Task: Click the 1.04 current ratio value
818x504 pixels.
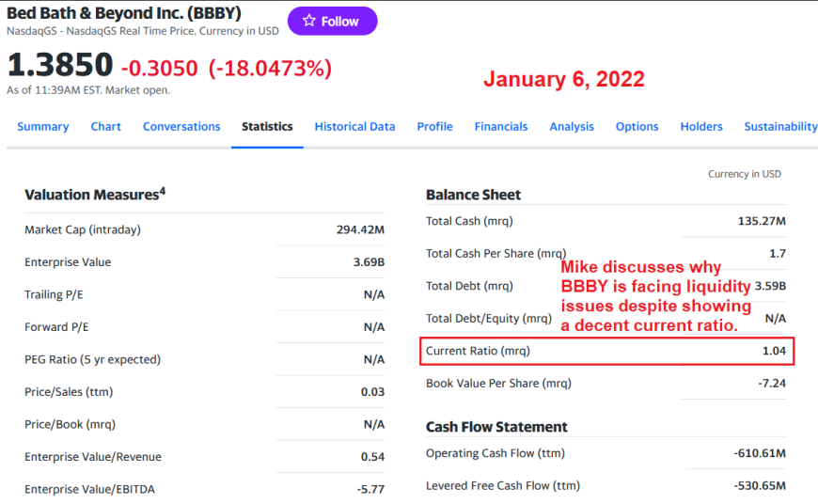Action: pos(774,351)
